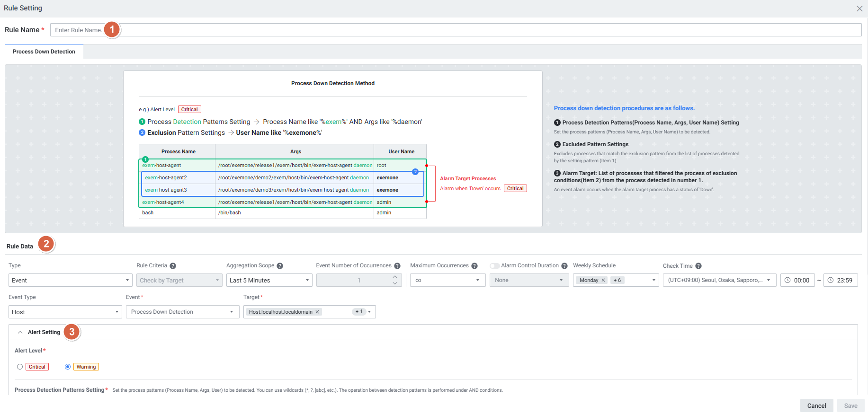Click the Rule Criteria help icon
This screenshot has height=414, width=868.
tap(173, 266)
